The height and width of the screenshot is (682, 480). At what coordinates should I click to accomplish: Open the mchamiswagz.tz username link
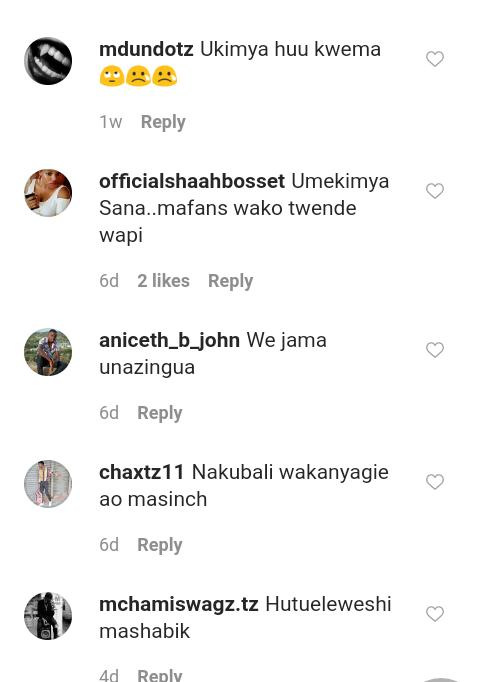[x=179, y=605]
